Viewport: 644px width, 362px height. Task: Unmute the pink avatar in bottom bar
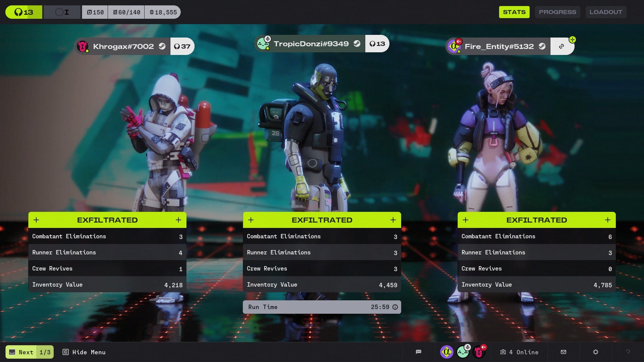484,347
